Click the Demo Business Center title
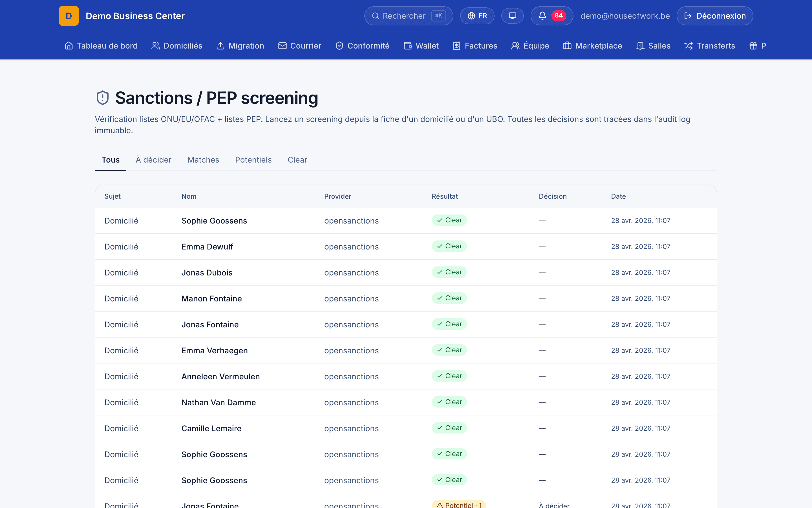The height and width of the screenshot is (508, 812). tap(135, 16)
